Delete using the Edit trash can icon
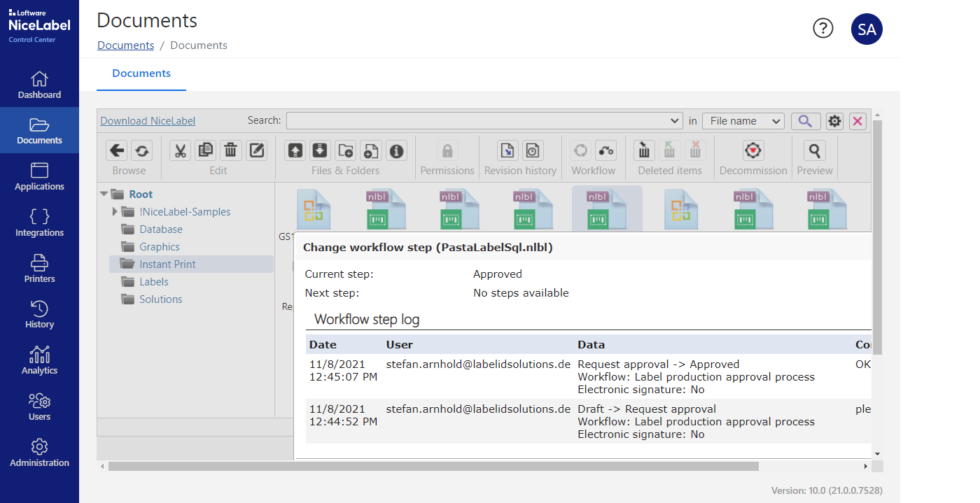Image resolution: width=980 pixels, height=503 pixels. (x=231, y=150)
